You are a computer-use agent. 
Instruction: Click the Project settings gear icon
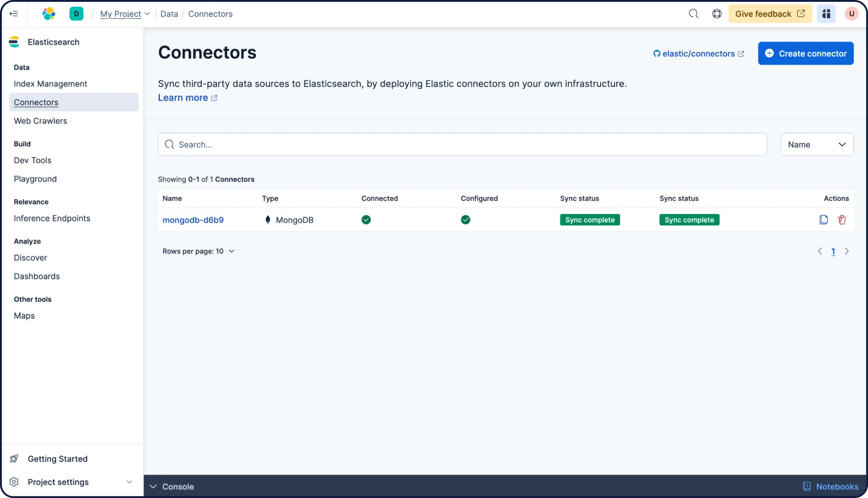(14, 482)
